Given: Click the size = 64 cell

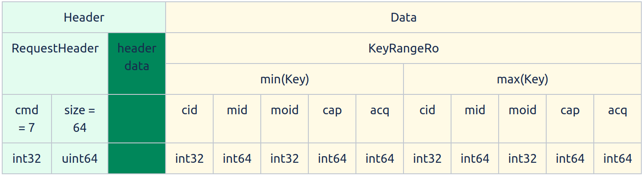Looking at the screenshot, I should 80,119.
